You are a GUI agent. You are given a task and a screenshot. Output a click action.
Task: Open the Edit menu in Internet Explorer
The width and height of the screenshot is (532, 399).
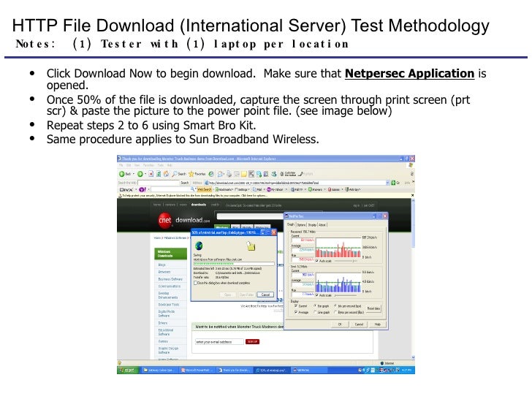tap(129, 165)
